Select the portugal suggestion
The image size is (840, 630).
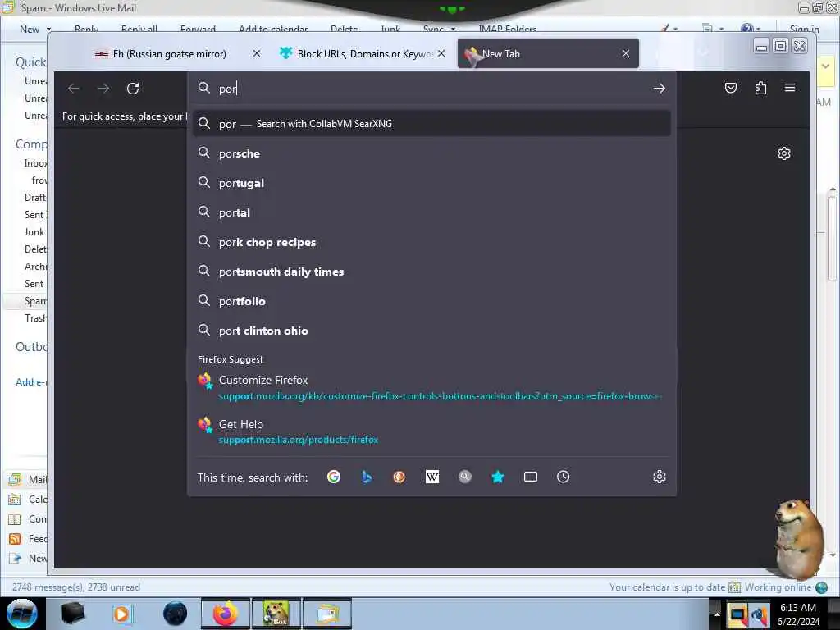coord(431,183)
